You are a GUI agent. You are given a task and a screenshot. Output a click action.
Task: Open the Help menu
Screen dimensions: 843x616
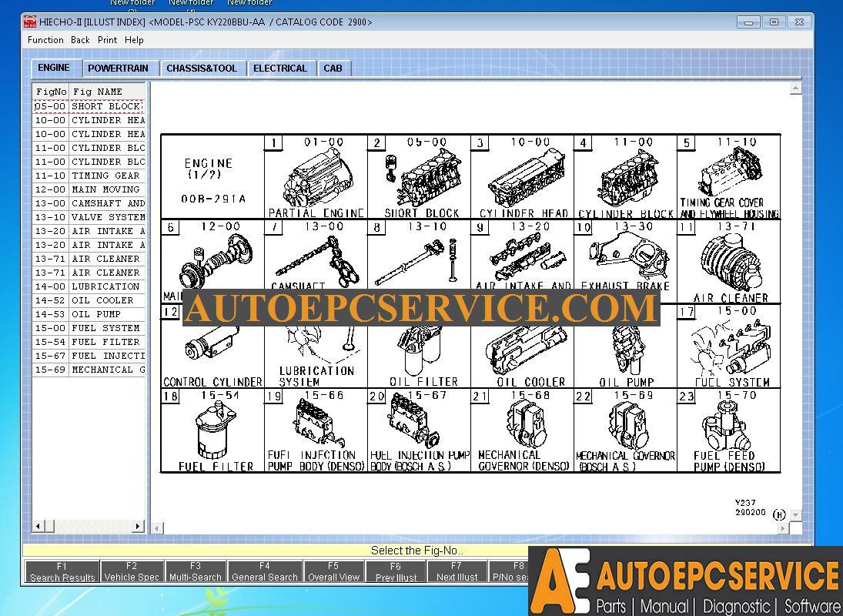click(134, 40)
